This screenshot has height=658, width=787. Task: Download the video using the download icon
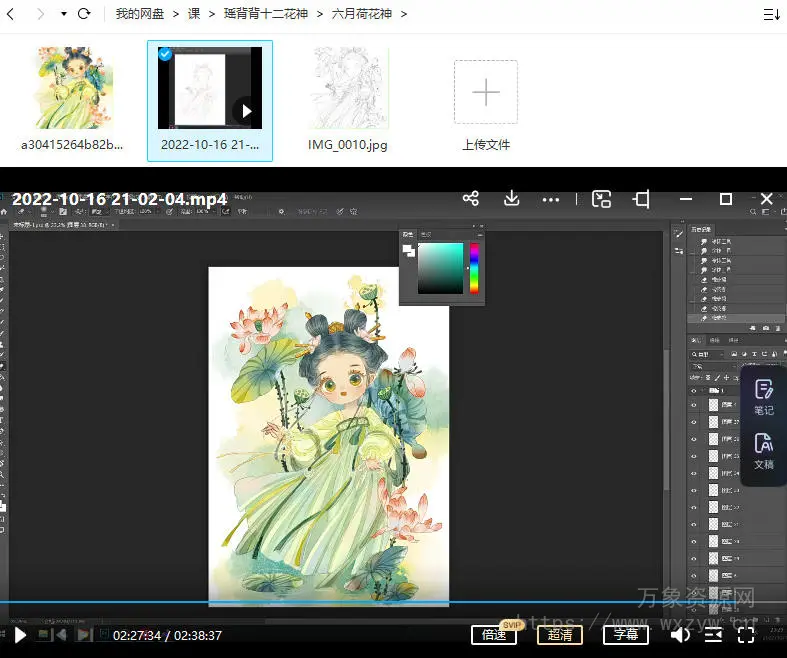tap(511, 199)
